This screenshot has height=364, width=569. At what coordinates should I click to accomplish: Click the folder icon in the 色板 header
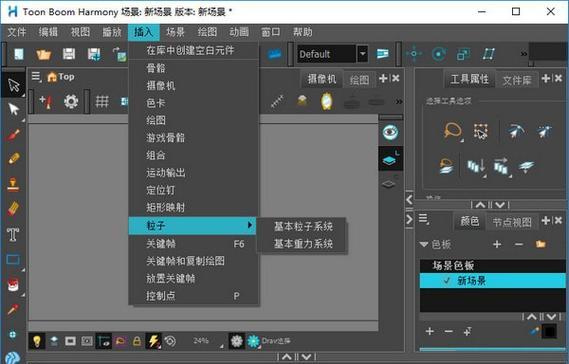pyautogui.click(x=541, y=244)
